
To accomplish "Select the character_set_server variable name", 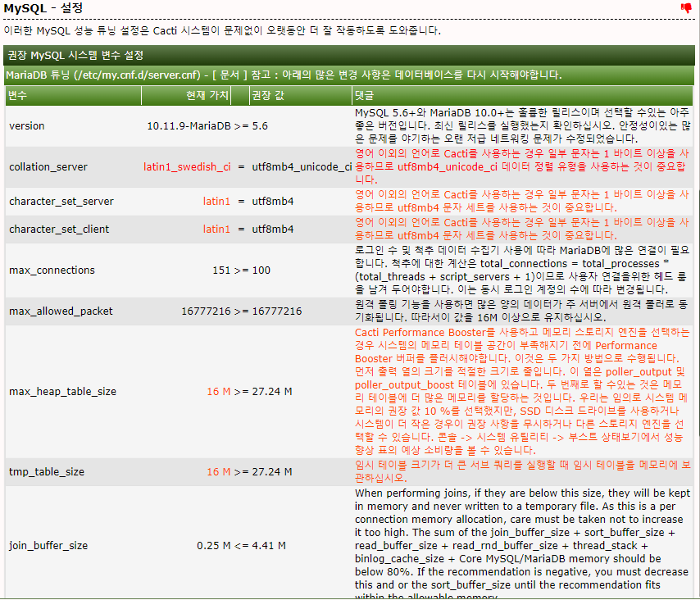I will [x=61, y=202].
